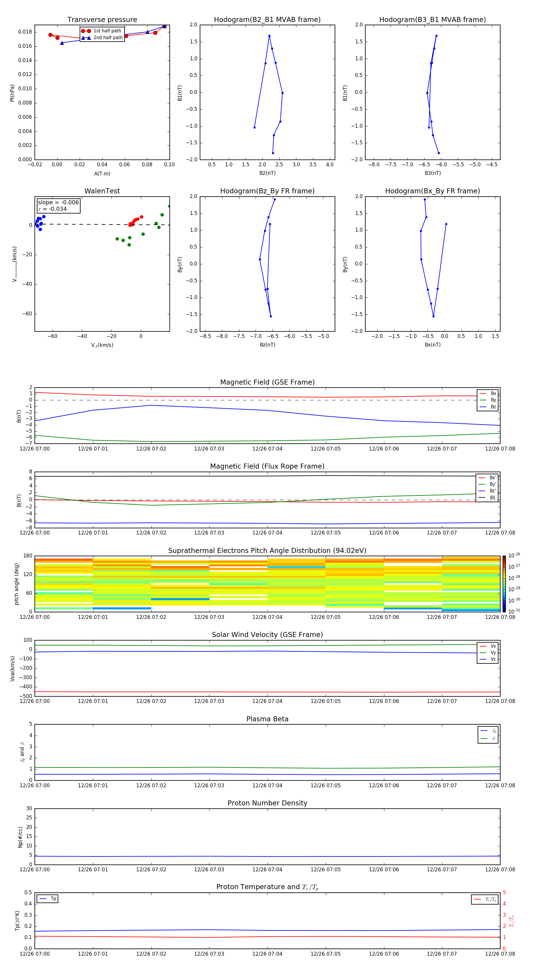This screenshot has height=980, width=535.
Task: Click 'Pt(nPa)' axis label
Action: coord(12,93)
